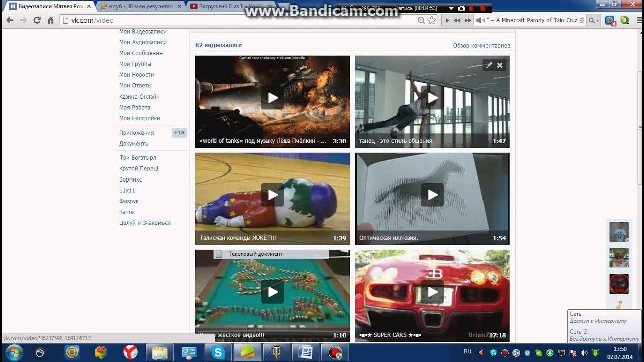Bookmark this page with the star icon
This screenshot has height=362, width=644.
[x=432, y=20]
